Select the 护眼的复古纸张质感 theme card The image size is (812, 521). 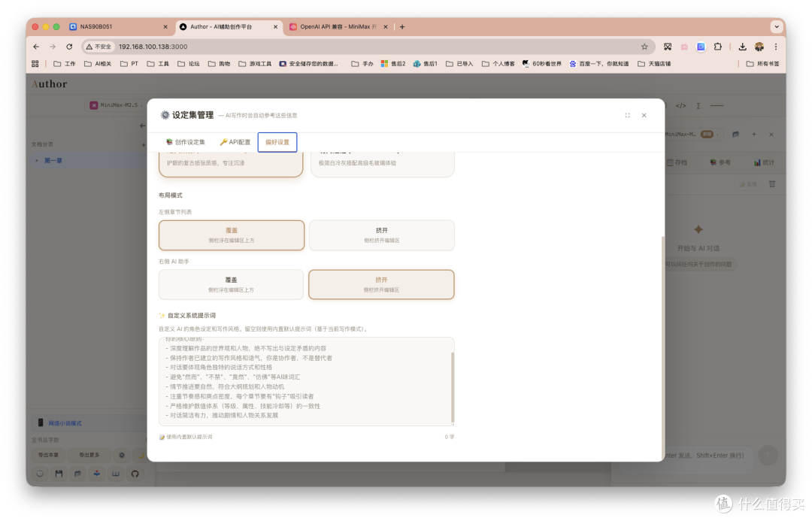[x=231, y=165]
